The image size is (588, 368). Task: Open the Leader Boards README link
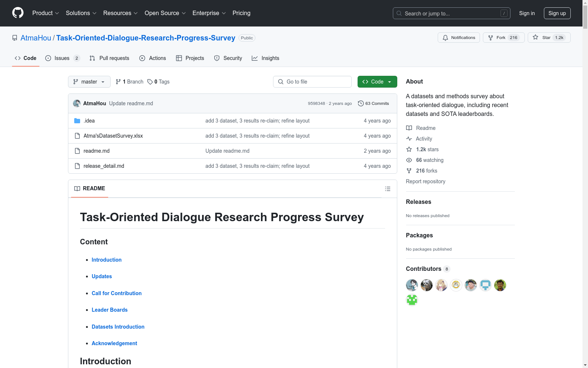(x=110, y=310)
